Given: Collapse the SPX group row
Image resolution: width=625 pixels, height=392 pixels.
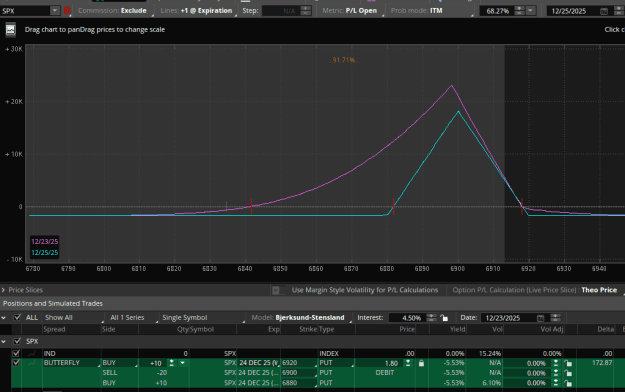Looking at the screenshot, I should tap(4, 341).
